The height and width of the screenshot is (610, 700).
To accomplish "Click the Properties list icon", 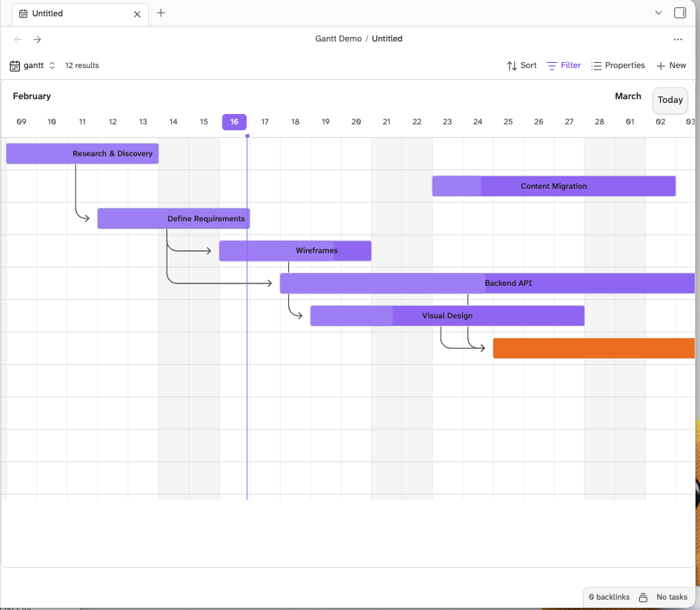I will (596, 65).
